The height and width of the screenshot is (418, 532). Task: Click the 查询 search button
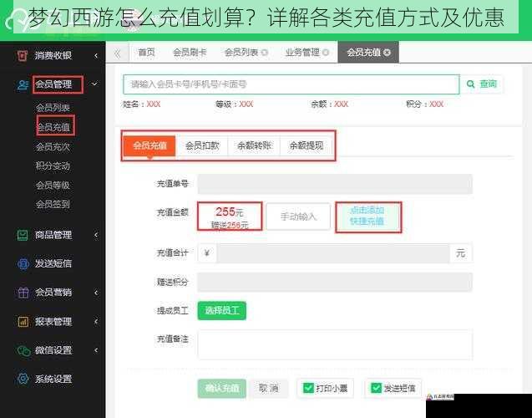tap(482, 84)
